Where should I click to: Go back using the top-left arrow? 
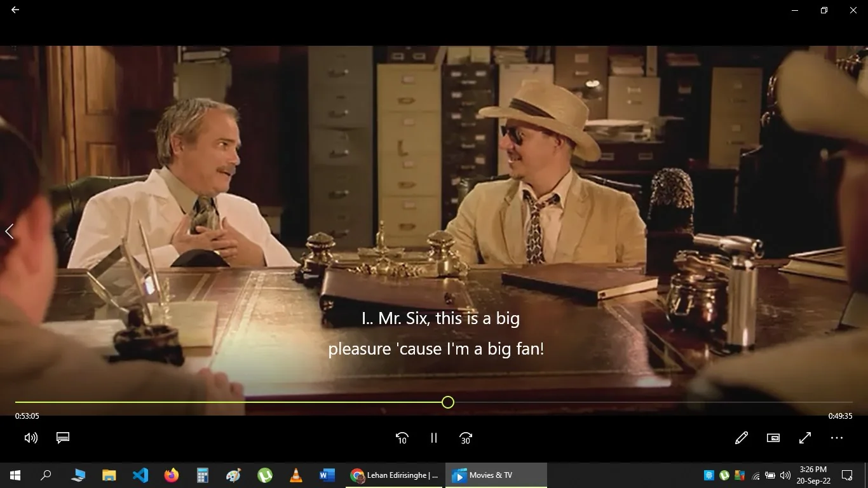pyautogui.click(x=15, y=10)
